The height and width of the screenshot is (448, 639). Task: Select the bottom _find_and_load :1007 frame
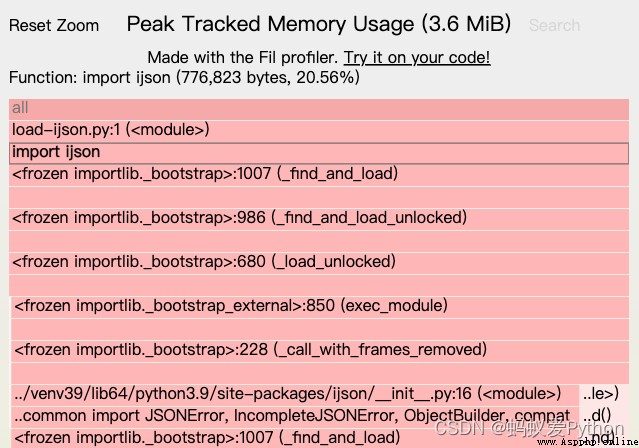pos(295,439)
